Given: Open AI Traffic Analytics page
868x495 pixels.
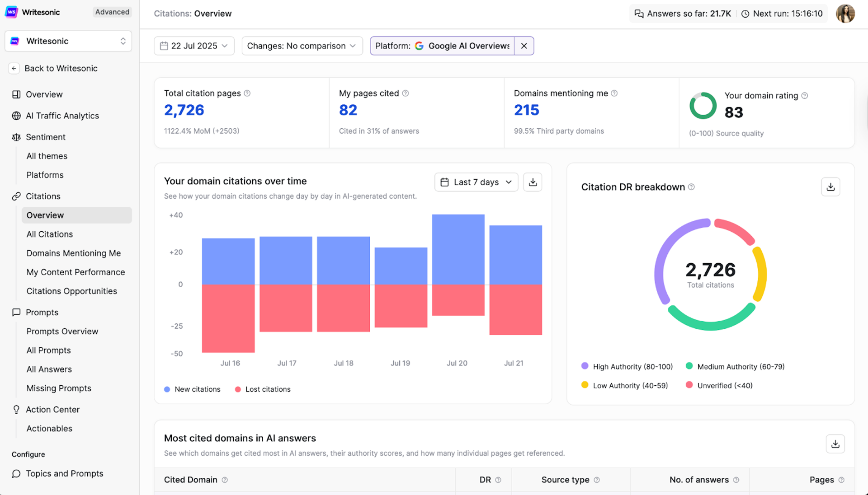Looking at the screenshot, I should click(62, 116).
